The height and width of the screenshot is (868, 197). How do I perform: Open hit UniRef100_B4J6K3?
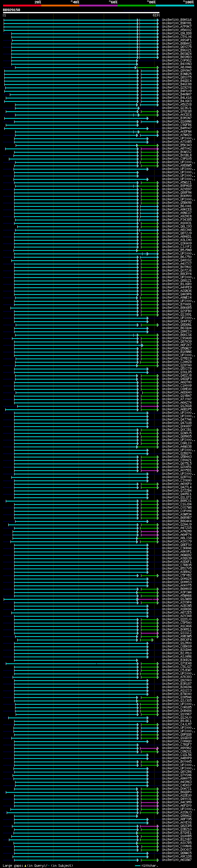coord(177,101)
